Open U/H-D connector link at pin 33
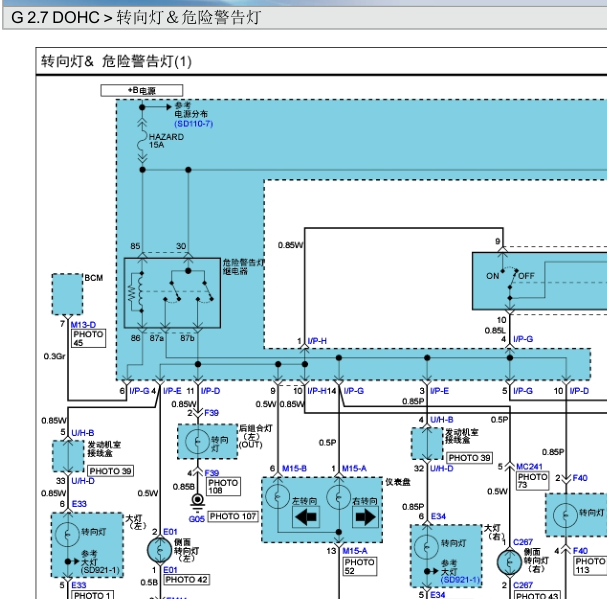Screen dimensions: 607x599 click(83, 481)
